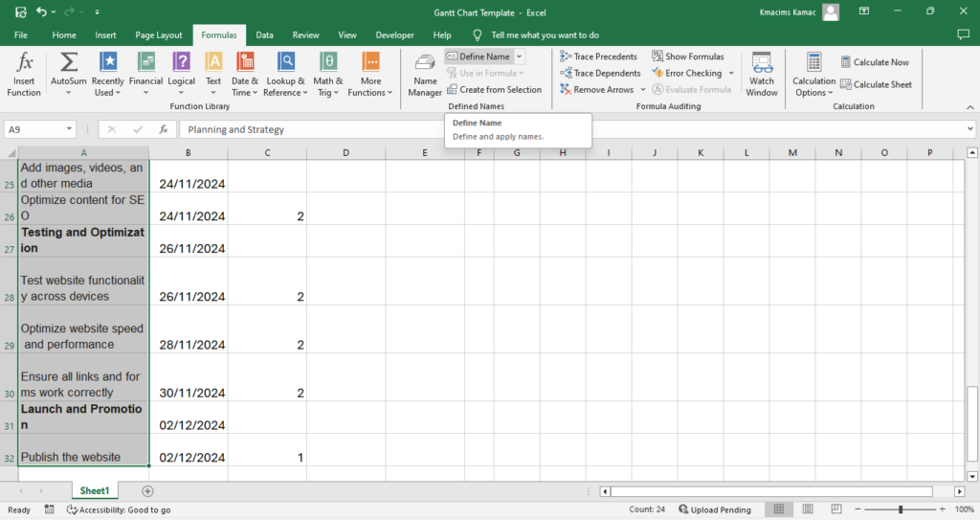Expand the formula bar
Image resolution: width=980 pixels, height=520 pixels.
(970, 129)
